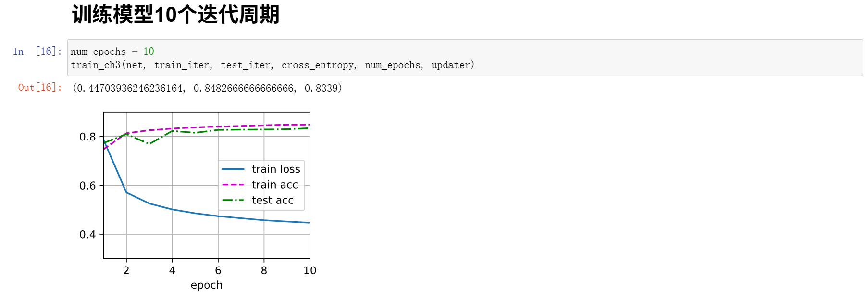Select the In [16]: cell prompt

coord(38,51)
